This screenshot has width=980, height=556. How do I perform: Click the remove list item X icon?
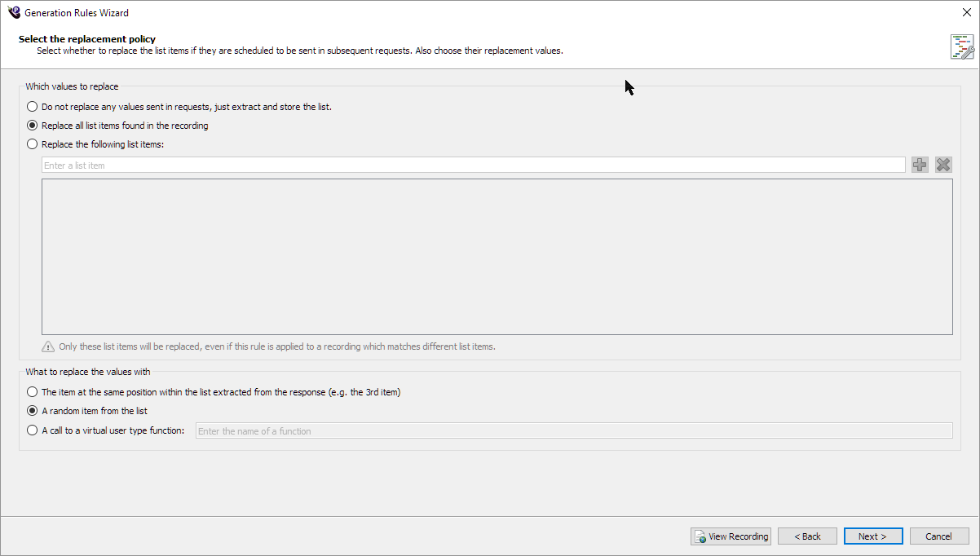(943, 165)
